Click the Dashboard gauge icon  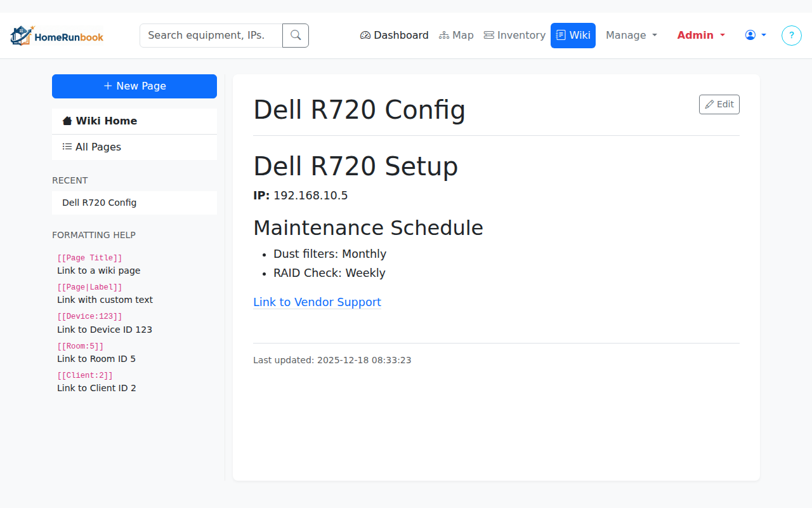[365, 36]
